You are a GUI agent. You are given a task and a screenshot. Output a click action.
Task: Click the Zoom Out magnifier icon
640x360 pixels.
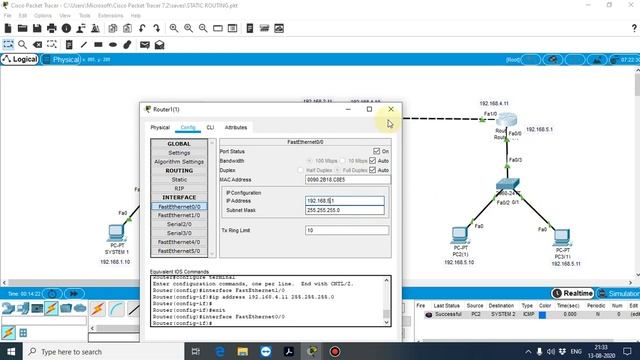(203, 28)
